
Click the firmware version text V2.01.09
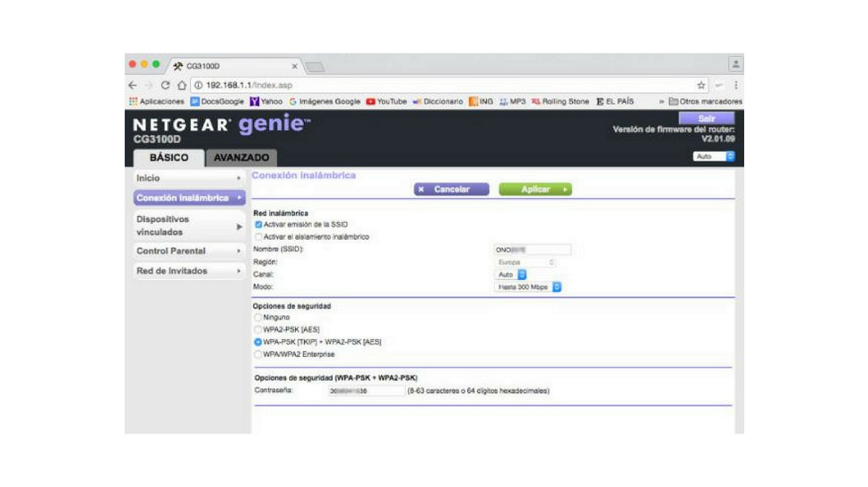click(718, 139)
